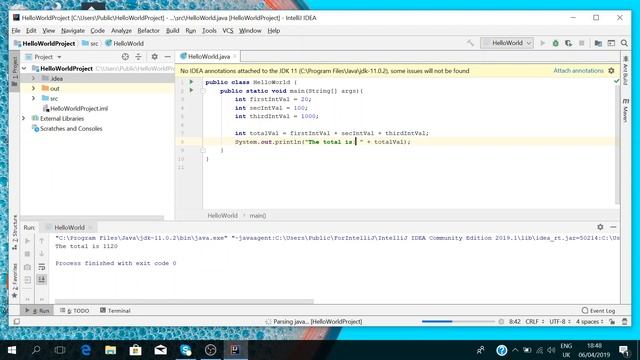The width and height of the screenshot is (640, 360).
Task: Build project hammer icon
Action: [x=470, y=43]
